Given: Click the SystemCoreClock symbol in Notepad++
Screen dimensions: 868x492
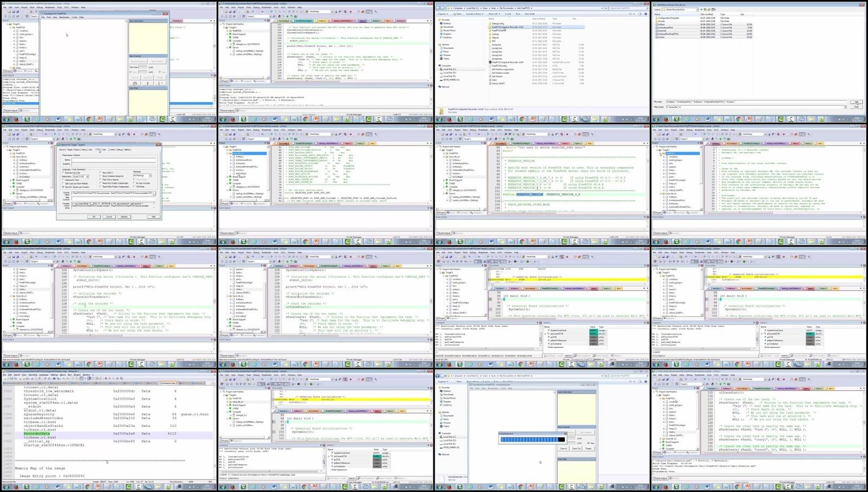Looking at the screenshot, I should tap(40, 399).
